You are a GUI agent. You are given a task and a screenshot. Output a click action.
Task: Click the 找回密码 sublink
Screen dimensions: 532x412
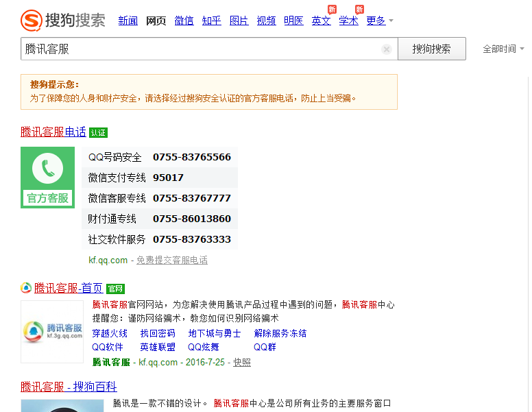click(158, 333)
